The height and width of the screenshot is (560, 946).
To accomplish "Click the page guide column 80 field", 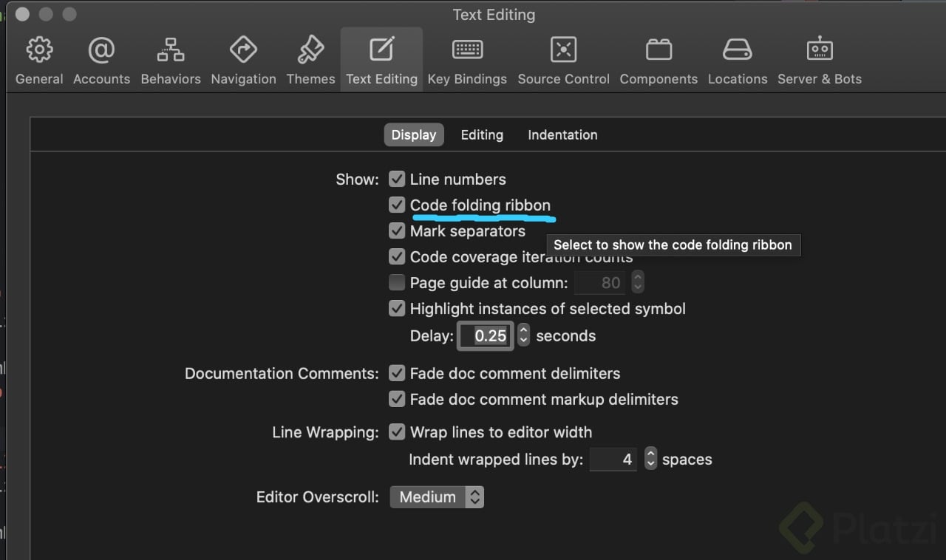I will pyautogui.click(x=599, y=282).
